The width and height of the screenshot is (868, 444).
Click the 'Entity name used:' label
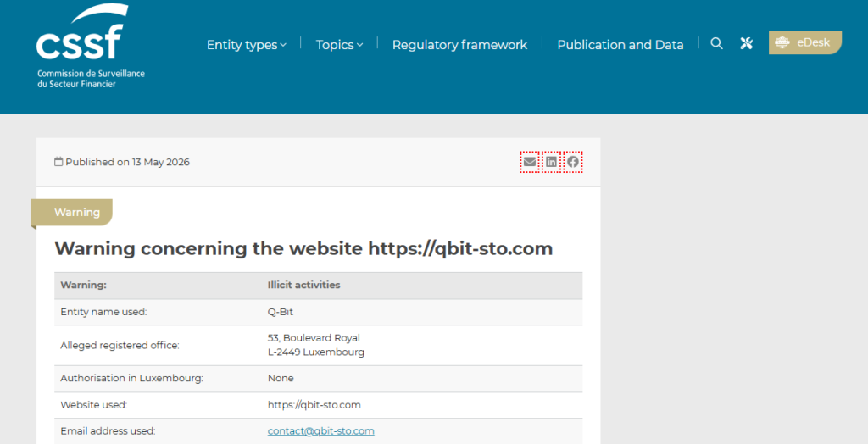pyautogui.click(x=103, y=312)
